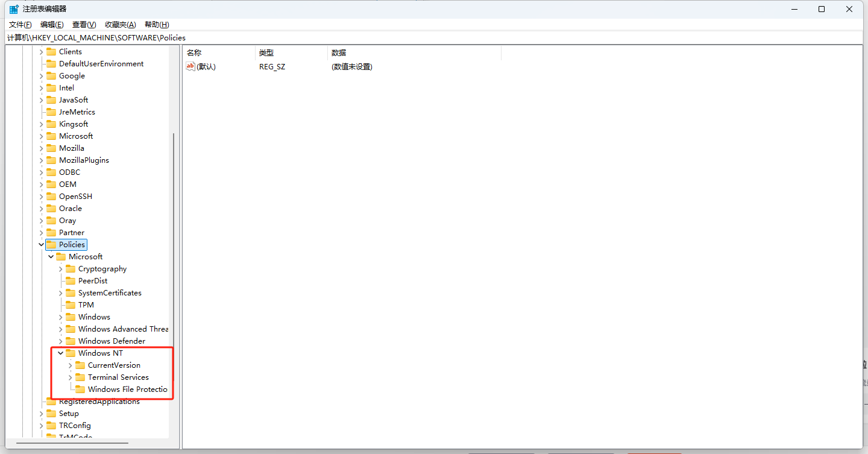Open the 查看(V) menu
The image size is (868, 454).
pyautogui.click(x=84, y=25)
